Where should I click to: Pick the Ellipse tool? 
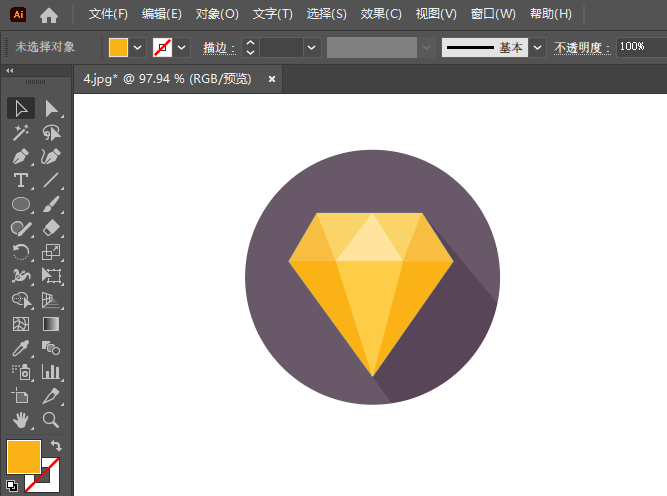[x=21, y=205]
